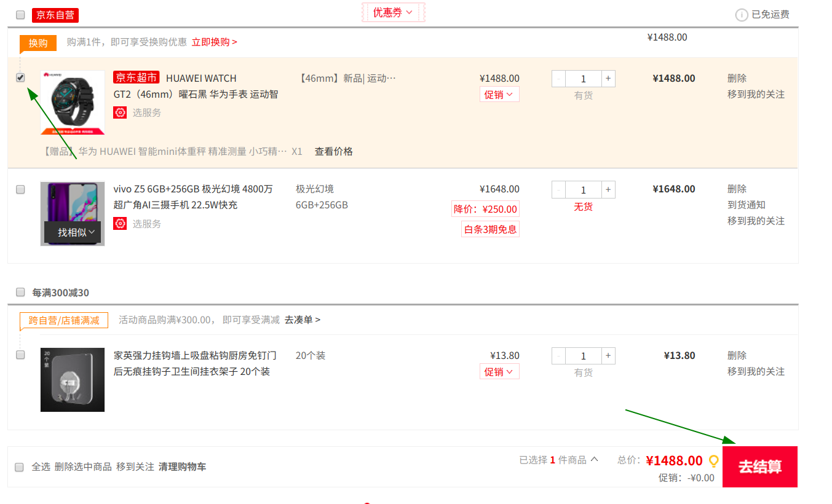This screenshot has width=832, height=504.
Task: Open the HUAWEI WATCH product thumbnail
Action: (x=73, y=103)
